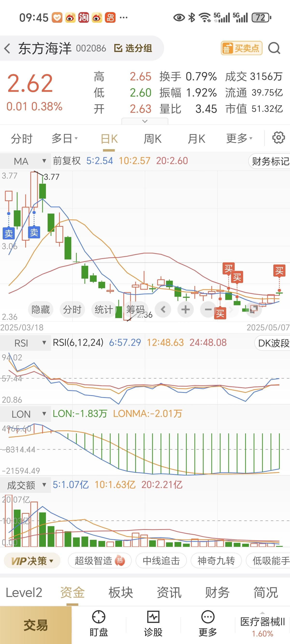
Task: Tap the 2025/05/07 end date label
Action: [268, 328]
